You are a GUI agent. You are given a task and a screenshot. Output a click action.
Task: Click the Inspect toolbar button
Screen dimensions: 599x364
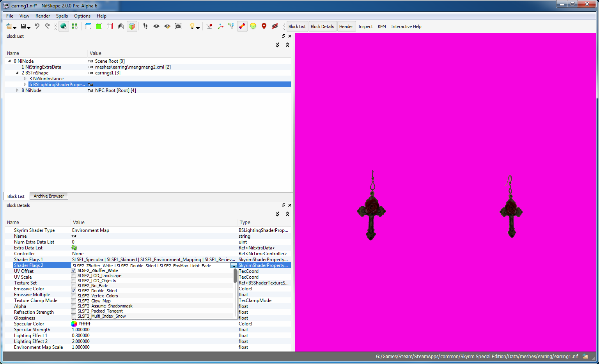click(x=365, y=27)
